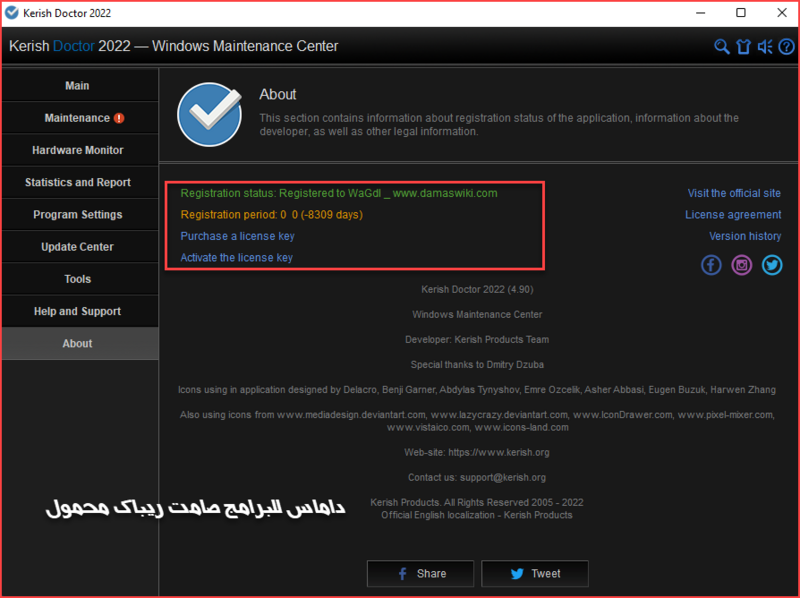Open the search magnifier icon in header
800x598 pixels.
[x=721, y=47]
